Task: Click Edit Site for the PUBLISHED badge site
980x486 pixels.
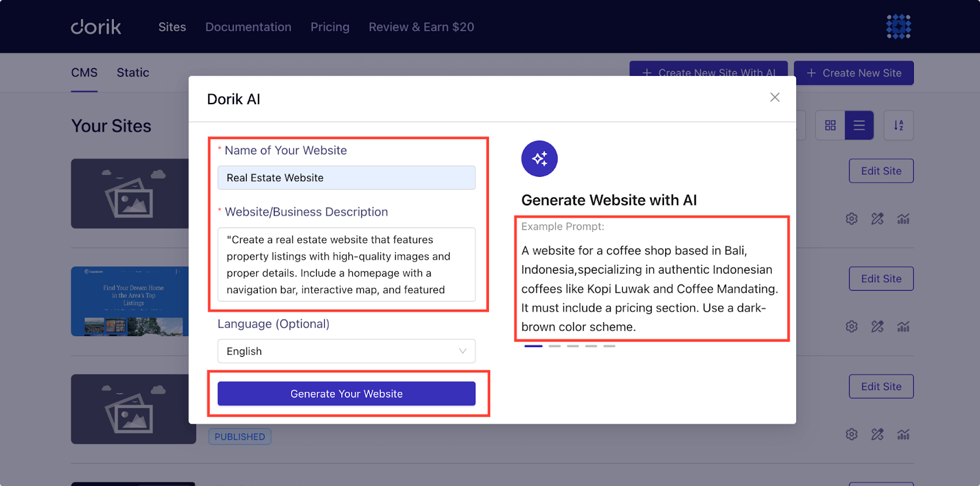Action: coord(881,386)
